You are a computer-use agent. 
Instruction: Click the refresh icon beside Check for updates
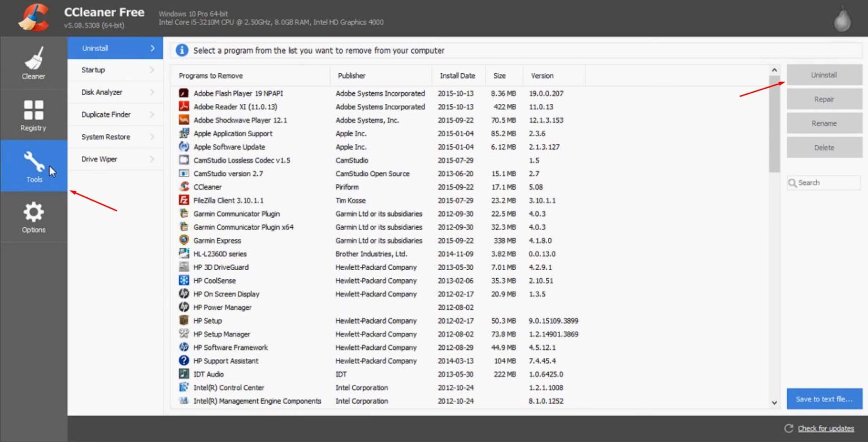789,428
